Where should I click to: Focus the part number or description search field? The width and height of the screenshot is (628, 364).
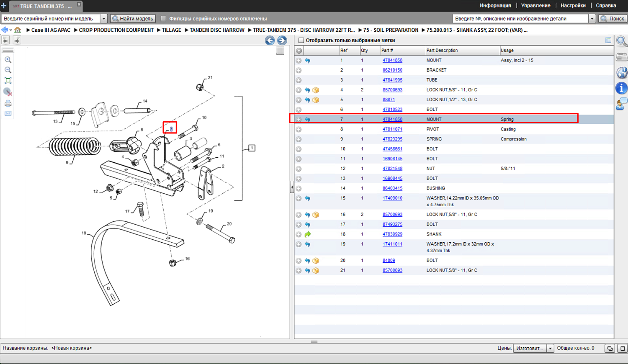pyautogui.click(x=520, y=18)
